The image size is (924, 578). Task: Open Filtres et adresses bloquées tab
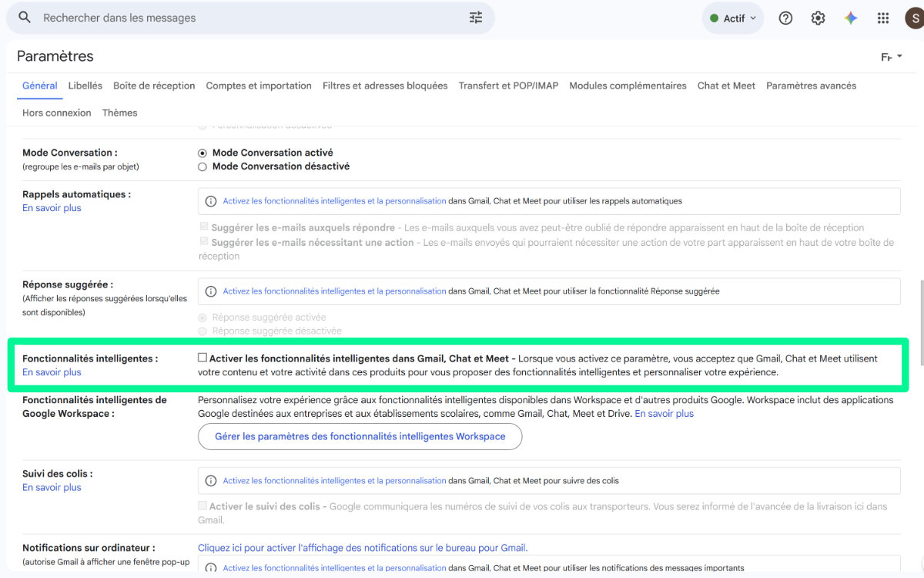pyautogui.click(x=385, y=86)
